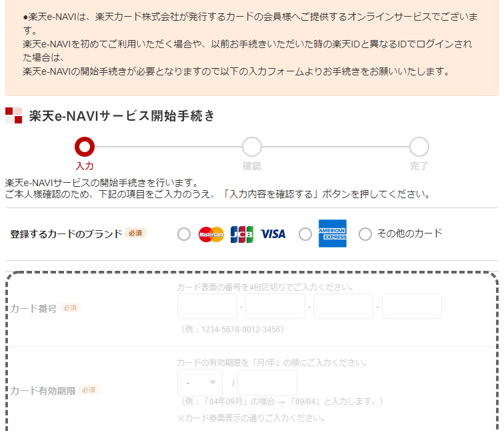Click the second card number field
Viewport: 504px width, 431px height.
click(x=275, y=306)
